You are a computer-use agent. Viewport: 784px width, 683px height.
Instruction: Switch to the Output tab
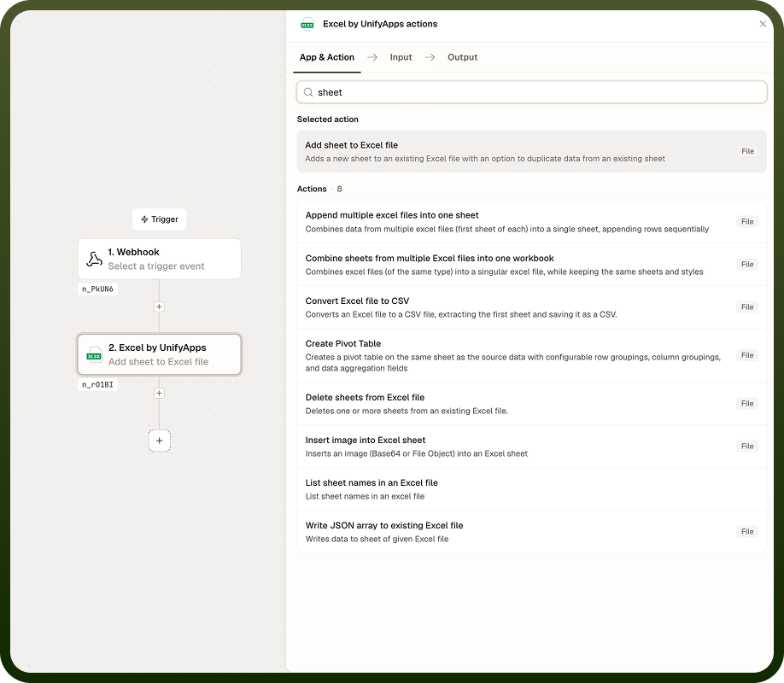463,57
